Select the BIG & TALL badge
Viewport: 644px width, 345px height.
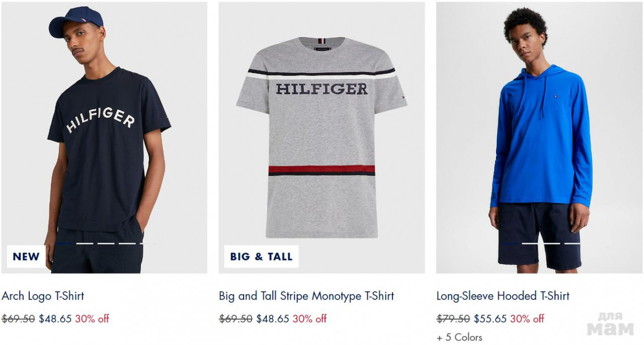pos(261,256)
